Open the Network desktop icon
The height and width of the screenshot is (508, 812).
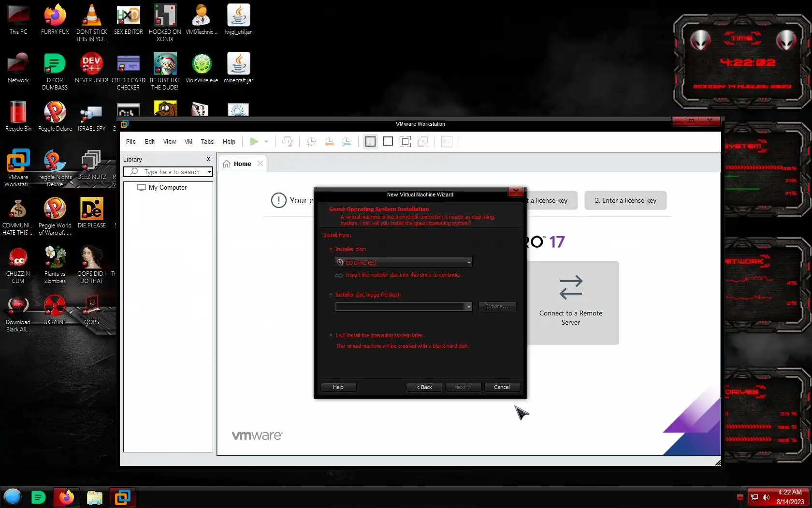pos(18,68)
